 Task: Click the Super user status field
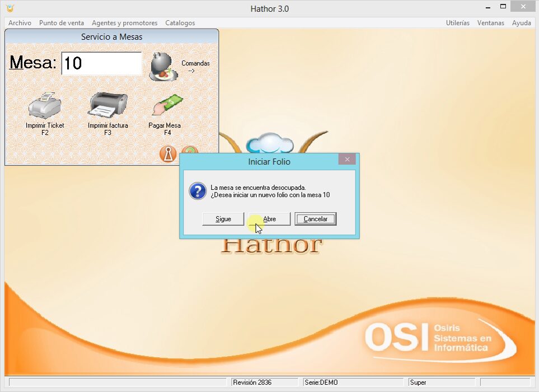click(x=442, y=382)
